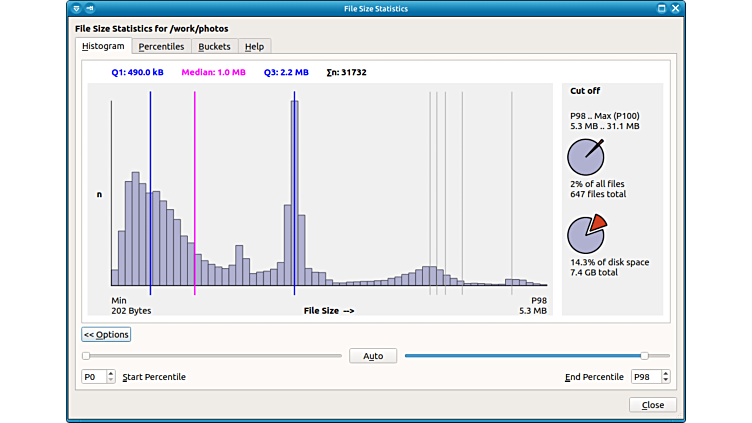Maximize the File Size Statistics window

pyautogui.click(x=661, y=9)
